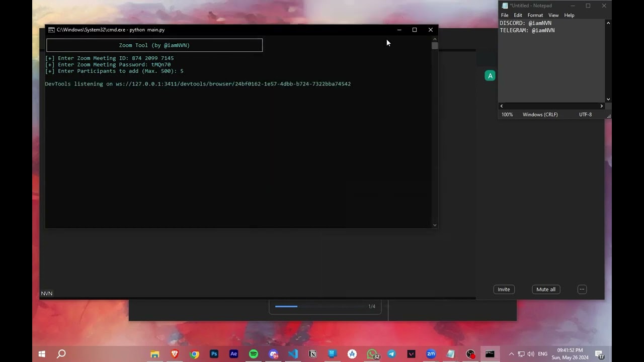This screenshot has width=644, height=362.
Task: Click the green A participant avatar
Action: 490,76
